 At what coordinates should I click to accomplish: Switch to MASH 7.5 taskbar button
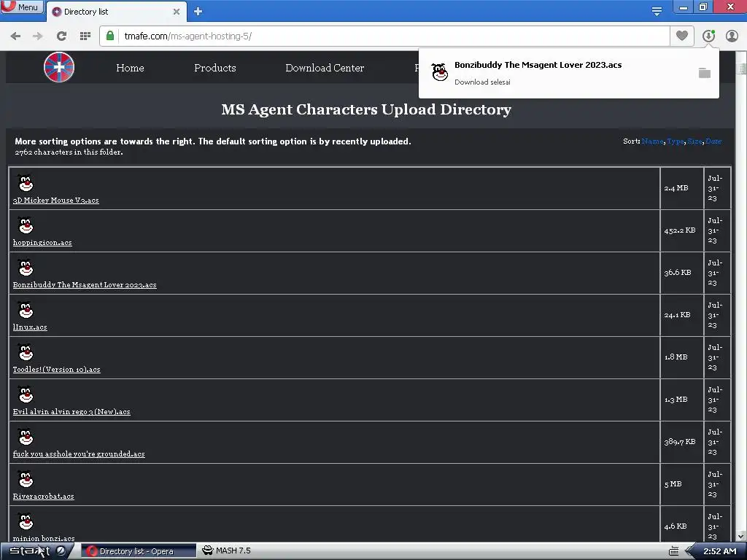click(x=226, y=551)
